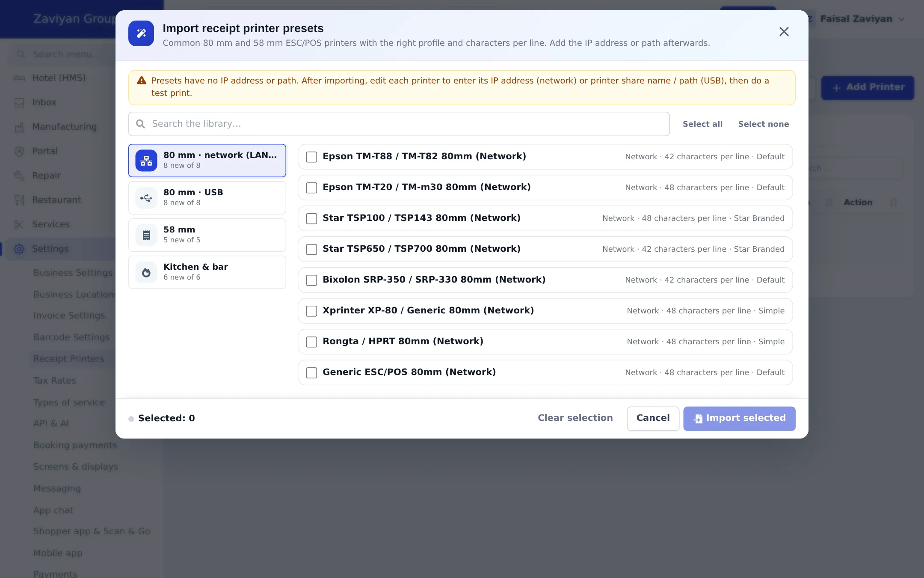The image size is (924, 578).
Task: Click the USB icon in the category list
Action: [x=146, y=198]
